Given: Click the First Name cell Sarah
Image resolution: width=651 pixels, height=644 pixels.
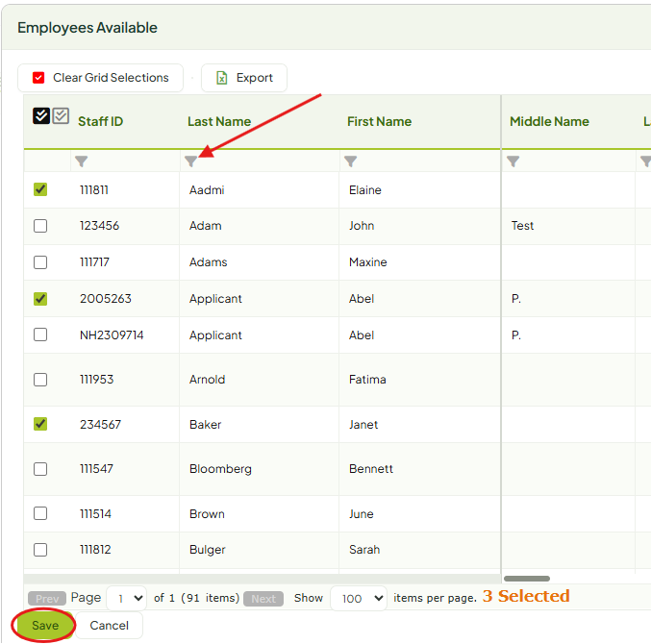Looking at the screenshot, I should [x=364, y=550].
